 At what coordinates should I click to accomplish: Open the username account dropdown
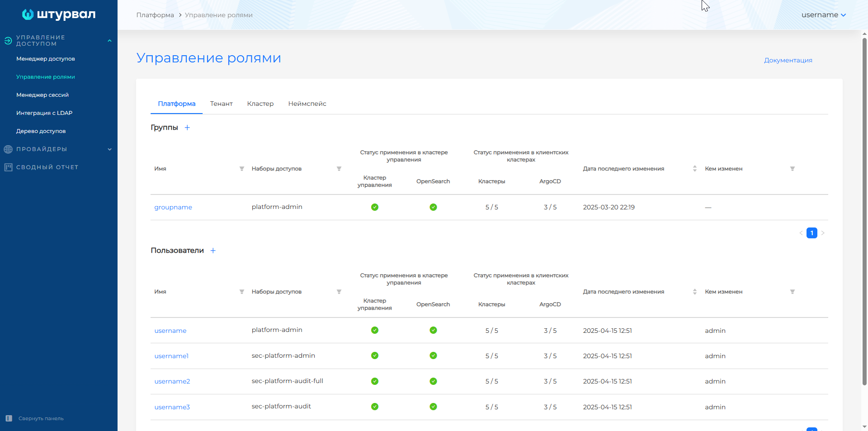click(x=823, y=15)
